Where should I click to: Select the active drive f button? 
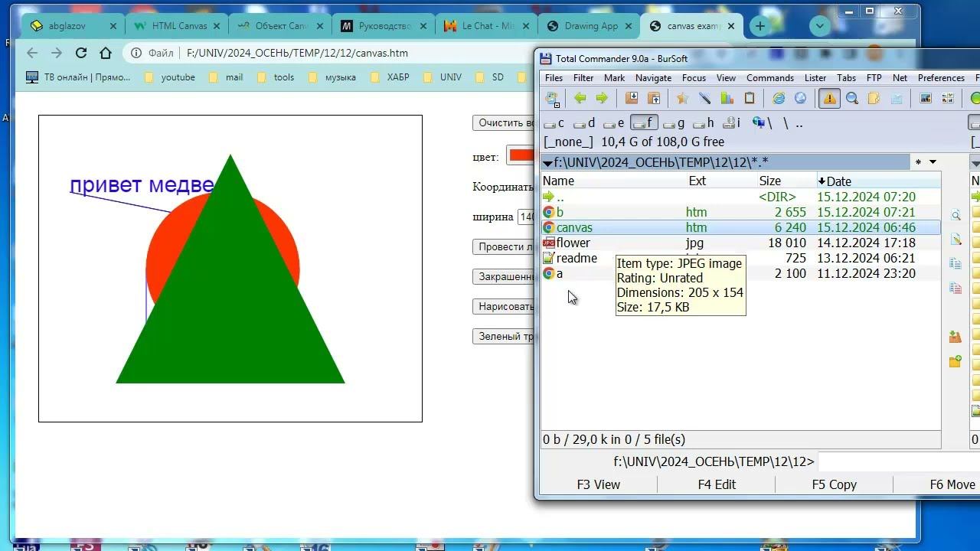click(644, 123)
